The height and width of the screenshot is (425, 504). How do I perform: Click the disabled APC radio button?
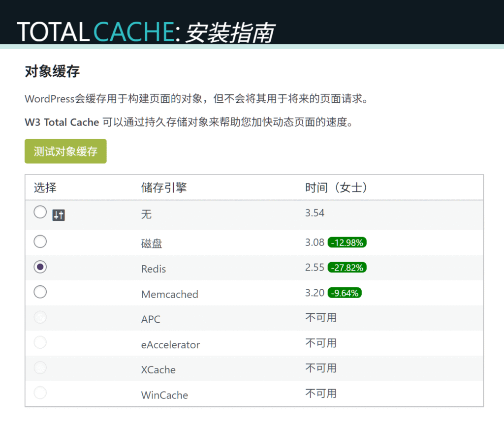click(40, 317)
